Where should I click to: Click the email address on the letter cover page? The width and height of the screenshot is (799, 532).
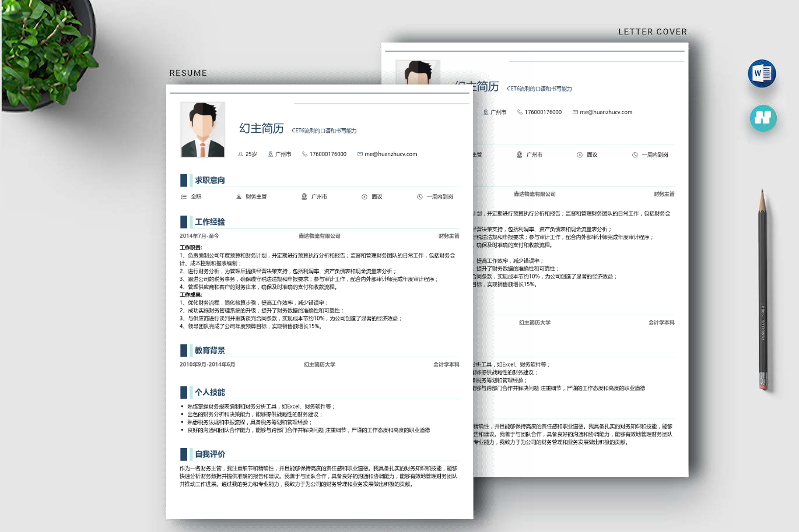606,112
